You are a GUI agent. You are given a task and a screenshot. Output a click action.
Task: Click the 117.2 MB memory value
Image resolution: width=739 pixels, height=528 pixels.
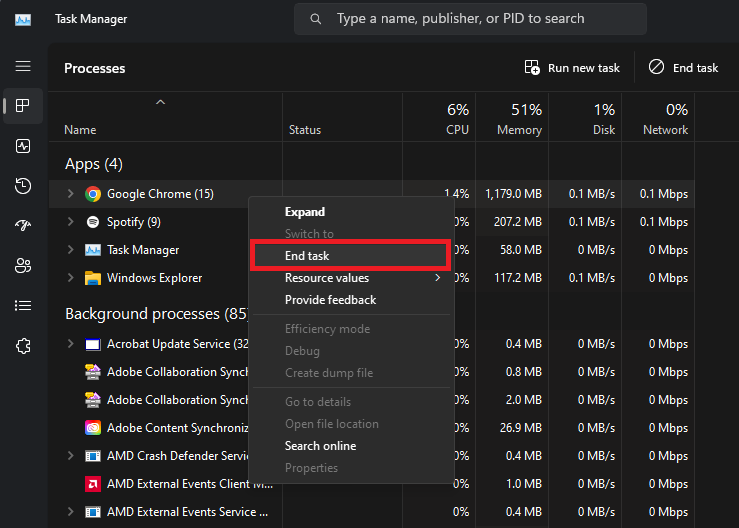coord(517,278)
